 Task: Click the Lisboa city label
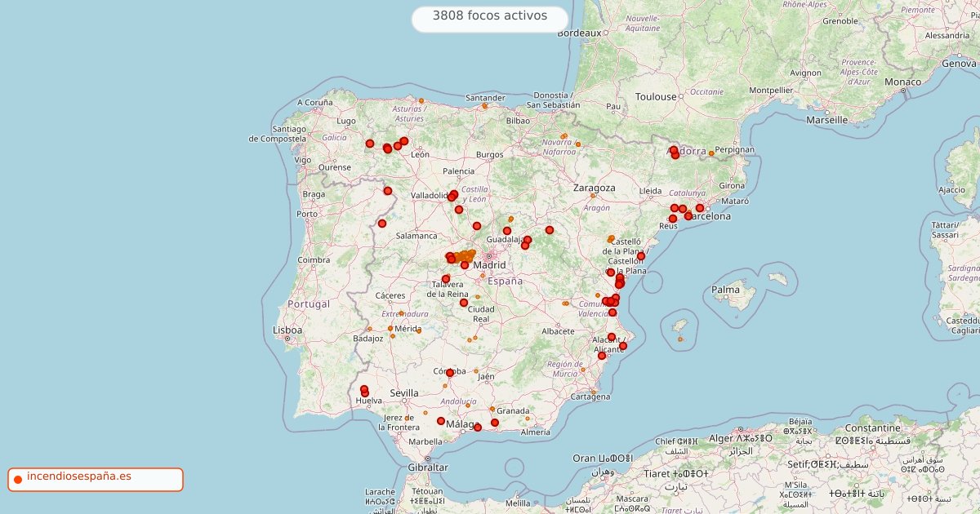pos(287,330)
